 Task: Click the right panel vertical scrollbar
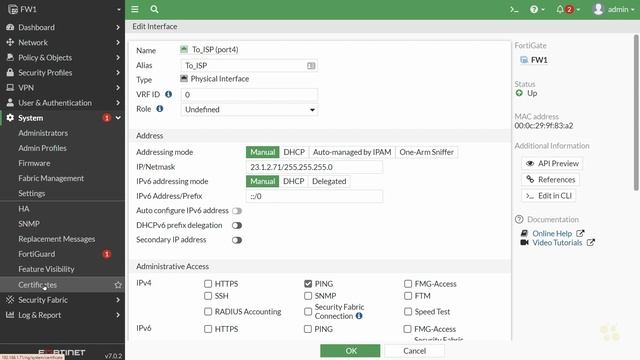(x=636, y=113)
